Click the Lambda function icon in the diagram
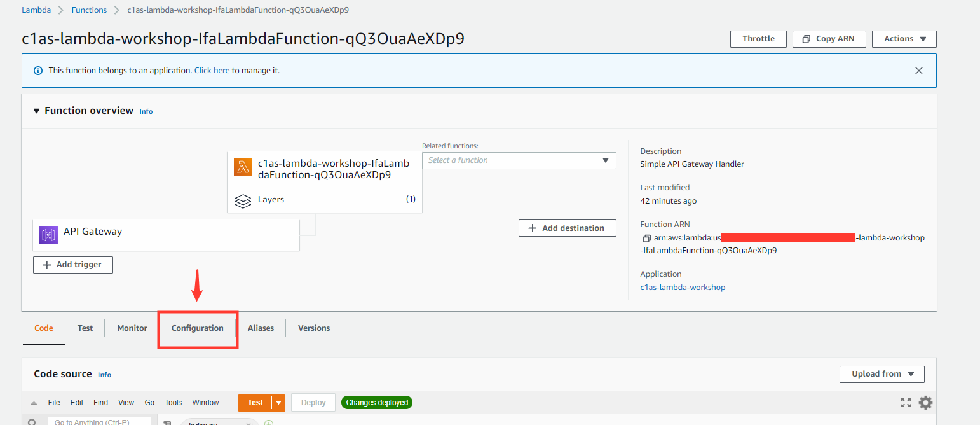Viewport: 980px width, 425px height. click(x=243, y=167)
